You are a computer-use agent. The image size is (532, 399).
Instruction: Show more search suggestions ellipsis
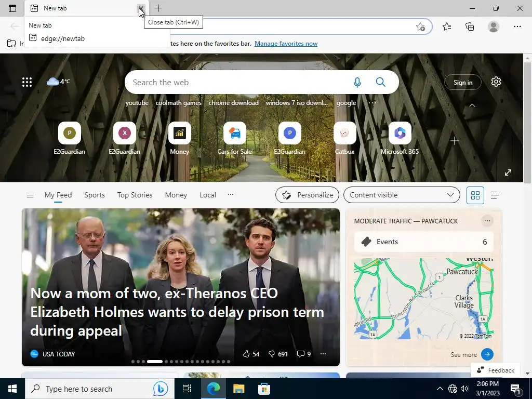(x=372, y=102)
